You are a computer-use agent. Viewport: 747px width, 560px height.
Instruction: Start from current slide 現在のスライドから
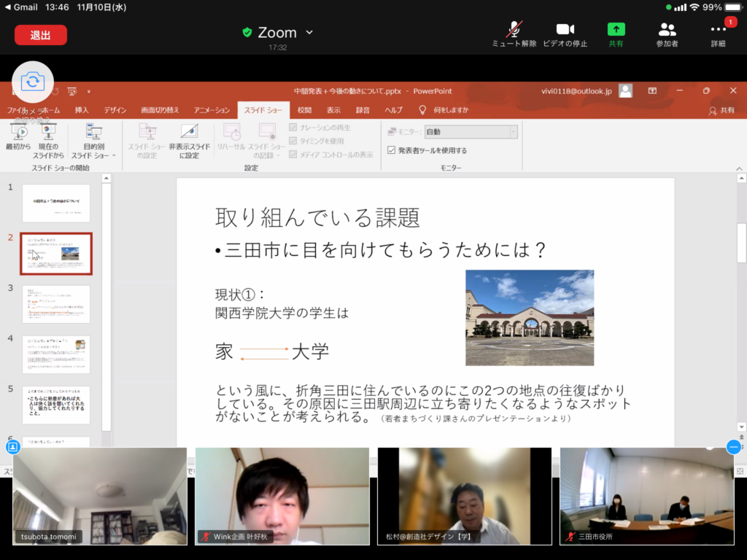tap(48, 141)
